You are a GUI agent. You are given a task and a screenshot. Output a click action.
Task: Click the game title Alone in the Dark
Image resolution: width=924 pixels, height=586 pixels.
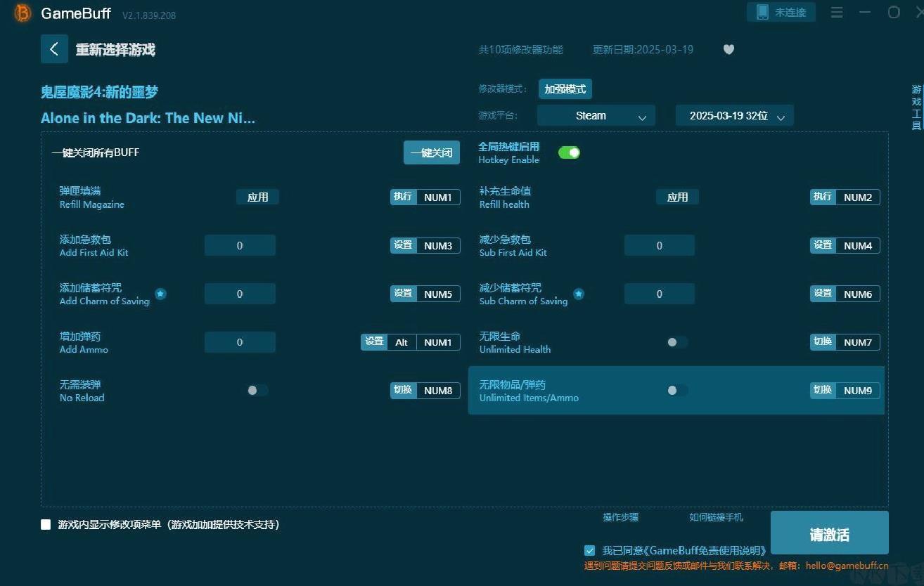coord(148,118)
